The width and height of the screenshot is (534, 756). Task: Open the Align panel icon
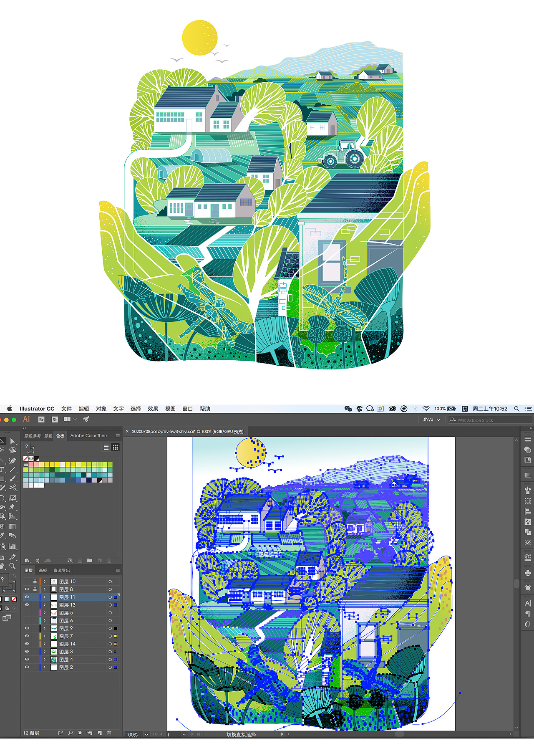click(x=528, y=511)
